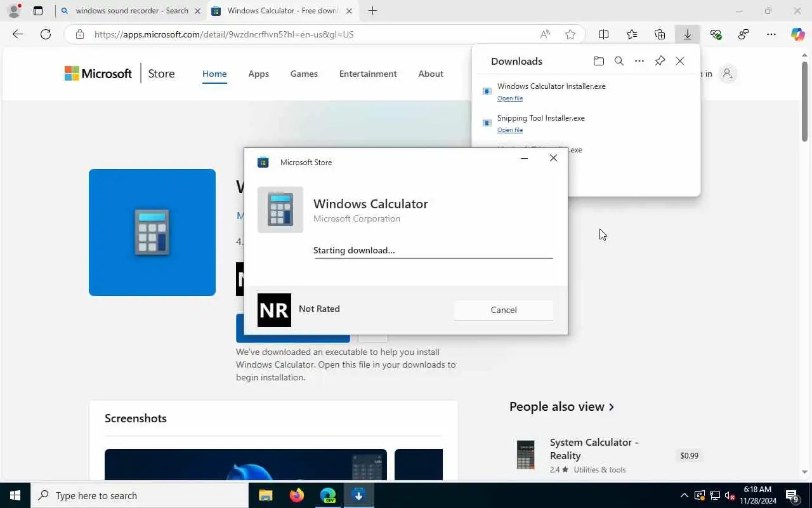Open the Games navigation item
The width and height of the screenshot is (812, 508).
pos(304,74)
